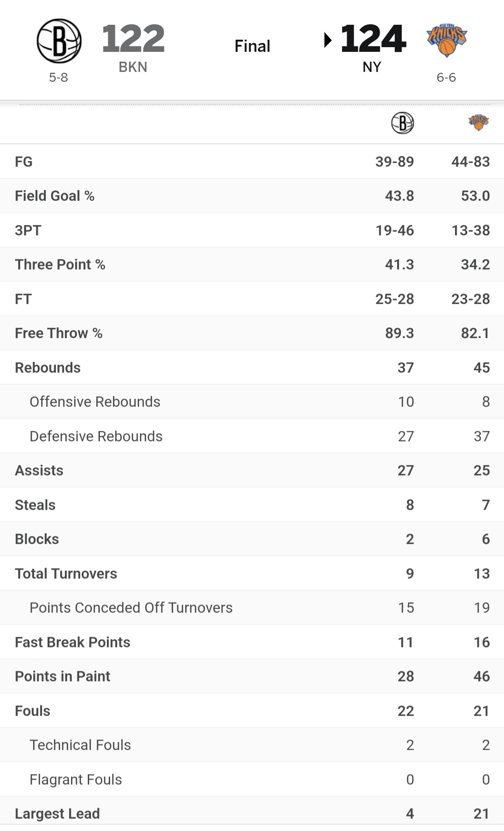Tap the Knicks score 124
This screenshot has height=831, width=504.
[x=373, y=38]
